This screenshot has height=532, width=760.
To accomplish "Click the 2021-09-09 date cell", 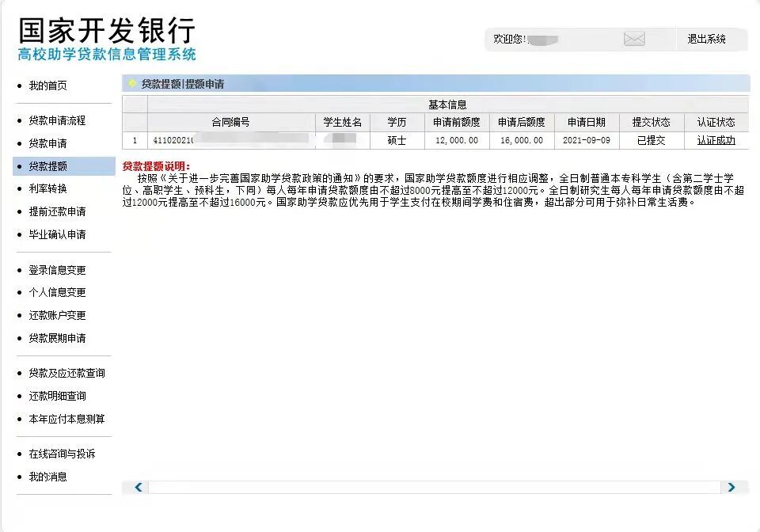I will 587,140.
